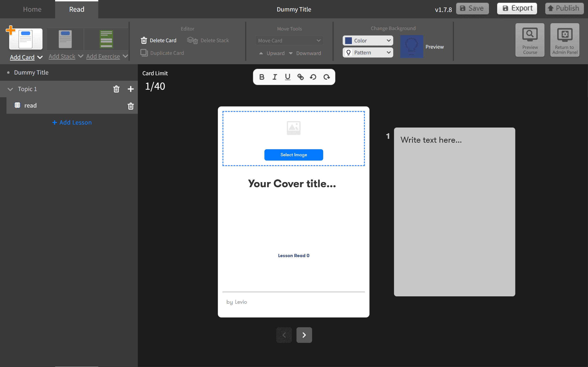Delete the read lesson via trash icon
588x367 pixels.
coord(130,106)
